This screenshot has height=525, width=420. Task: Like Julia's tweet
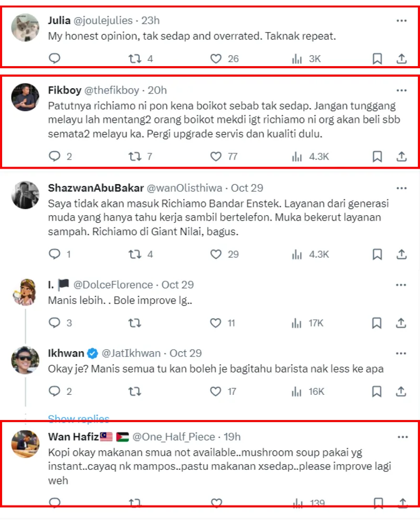216,59
